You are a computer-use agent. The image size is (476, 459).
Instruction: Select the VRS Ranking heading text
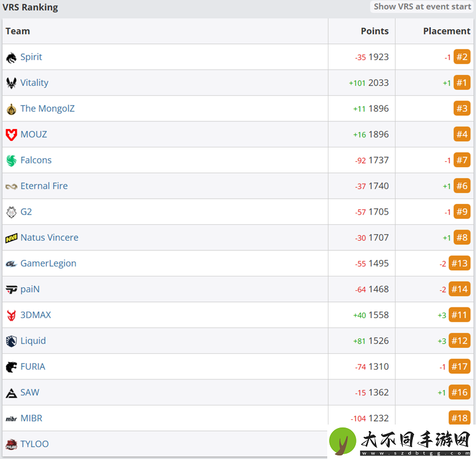click(30, 7)
